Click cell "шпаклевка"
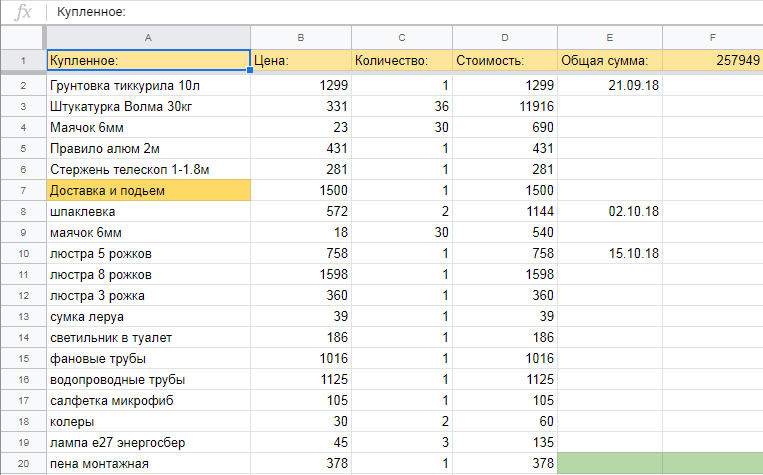The height and width of the screenshot is (475, 763). coord(148,212)
